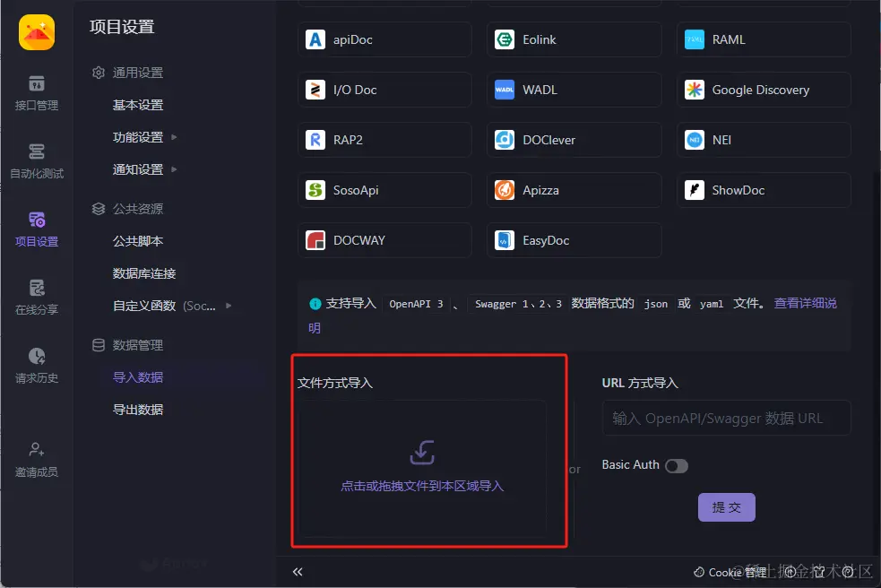The height and width of the screenshot is (588, 881).
Task: Click the Apifox app logo
Action: [x=37, y=32]
